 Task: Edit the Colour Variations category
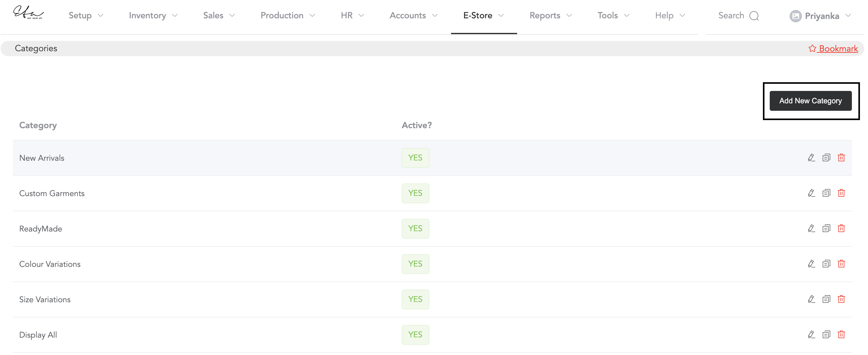point(811,264)
